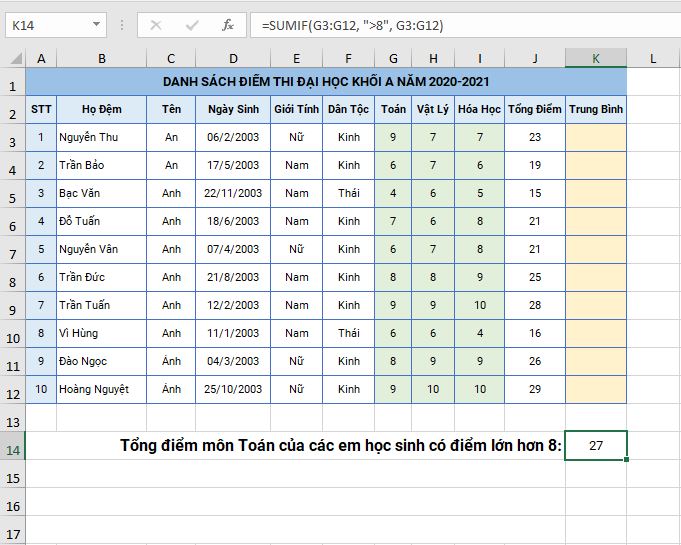Viewport: 681px width, 545px height.
Task: Select column B header
Action: pyautogui.click(x=102, y=58)
